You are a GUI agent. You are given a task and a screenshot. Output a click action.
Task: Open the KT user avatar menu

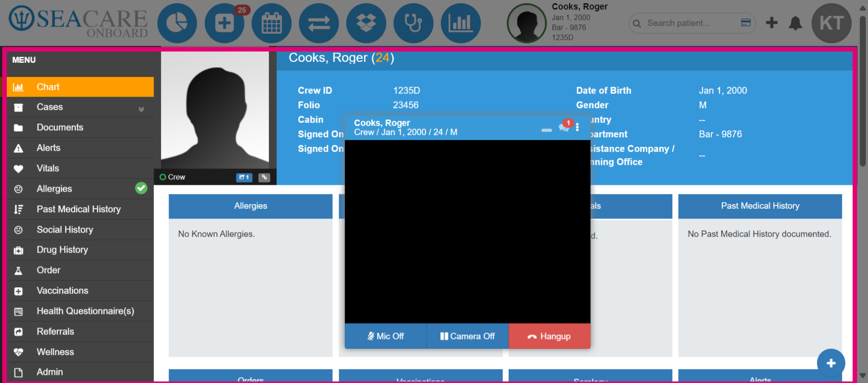(x=831, y=23)
